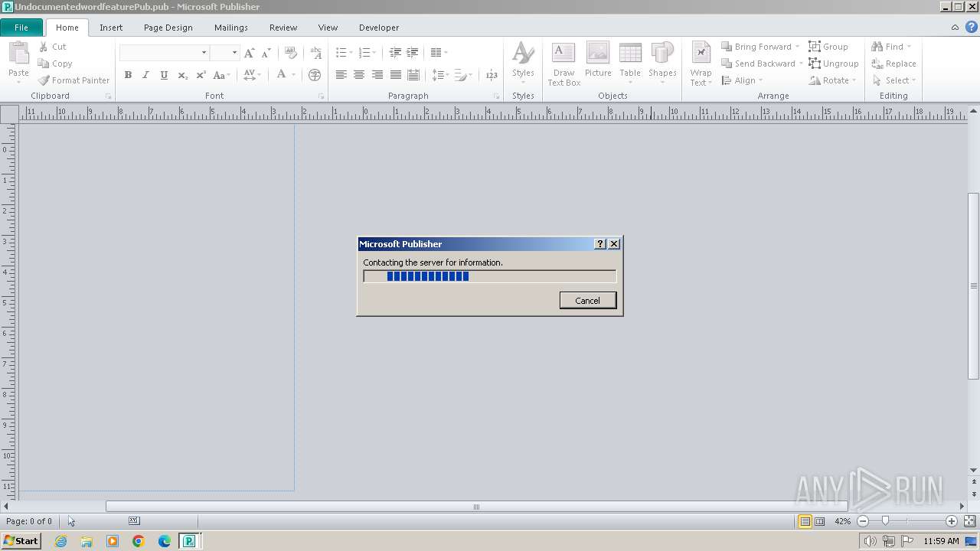Toggle Subscript formatting
This screenshot has width=980, height=551.
coord(182,75)
